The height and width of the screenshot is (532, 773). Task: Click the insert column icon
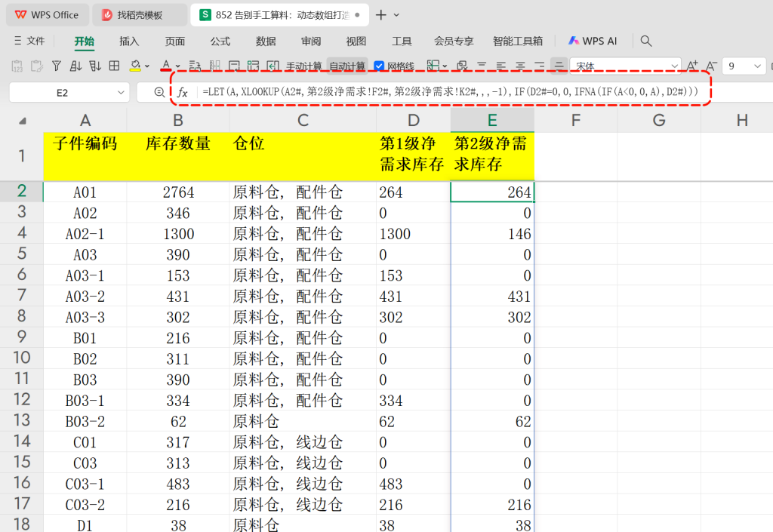tap(215, 66)
